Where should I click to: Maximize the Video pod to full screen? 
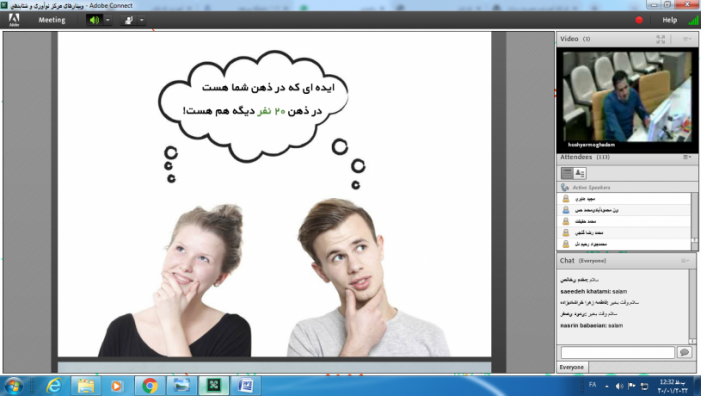point(660,39)
